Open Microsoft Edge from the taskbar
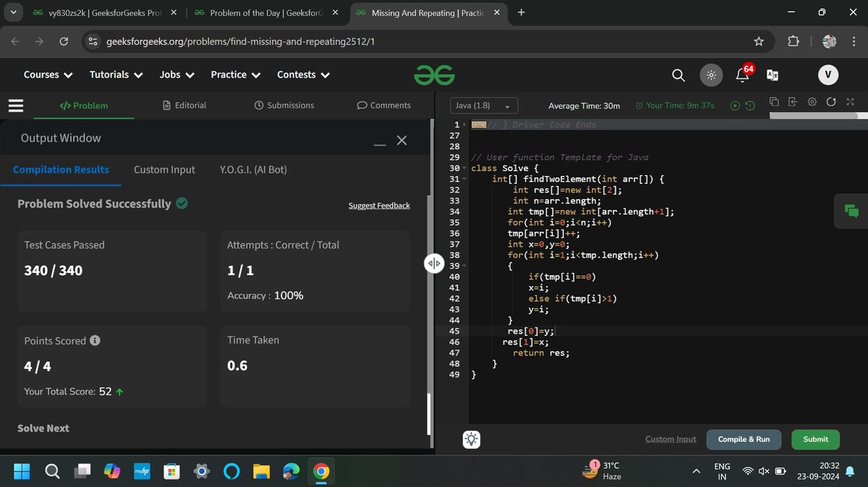The height and width of the screenshot is (487, 868). [291, 471]
